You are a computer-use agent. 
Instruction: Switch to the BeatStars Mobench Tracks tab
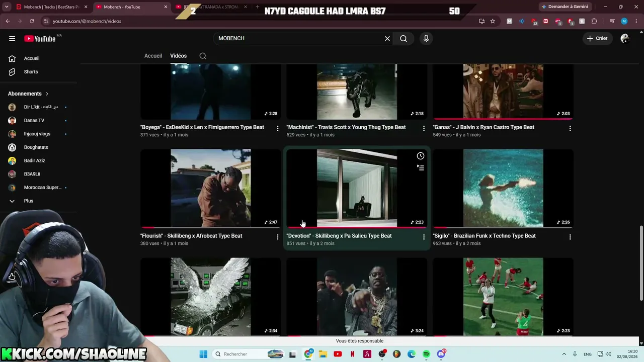[51, 7]
